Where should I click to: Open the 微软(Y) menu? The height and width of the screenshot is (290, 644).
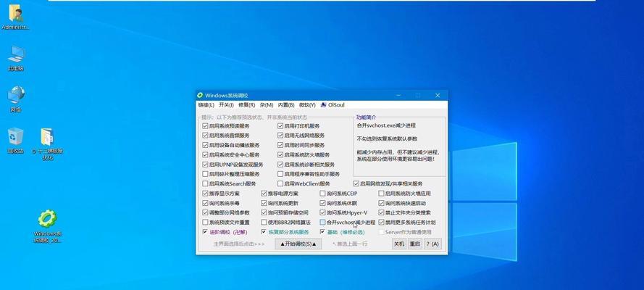tap(307, 105)
